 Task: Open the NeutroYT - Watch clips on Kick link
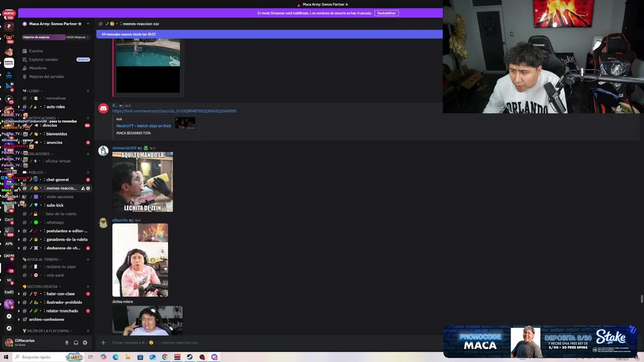click(x=143, y=126)
